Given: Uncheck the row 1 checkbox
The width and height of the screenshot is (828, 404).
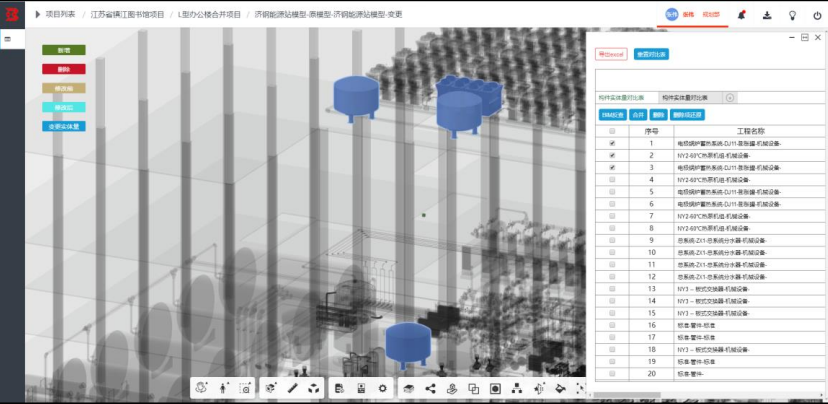Looking at the screenshot, I should (612, 143).
